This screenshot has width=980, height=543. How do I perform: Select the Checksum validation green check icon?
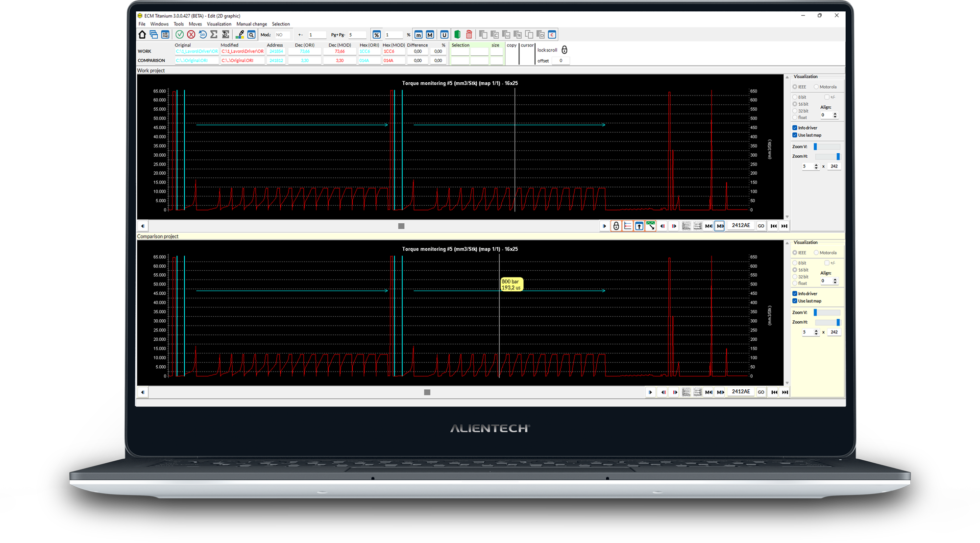pos(180,34)
